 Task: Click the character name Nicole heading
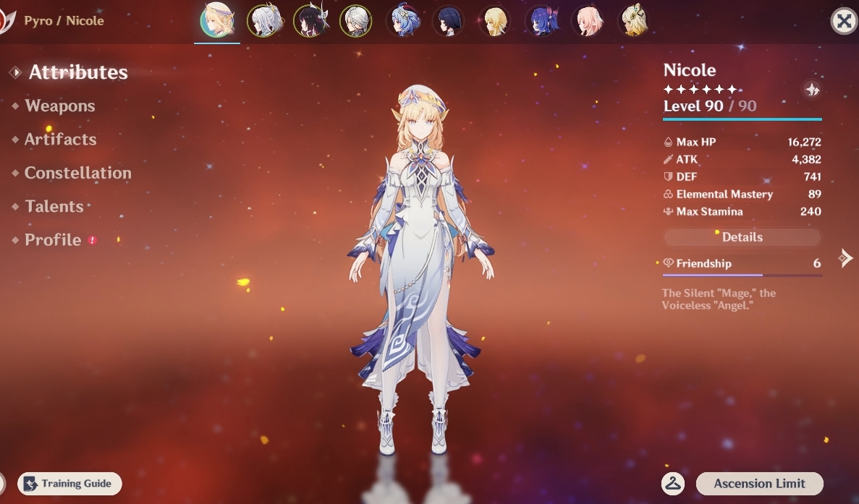point(689,70)
